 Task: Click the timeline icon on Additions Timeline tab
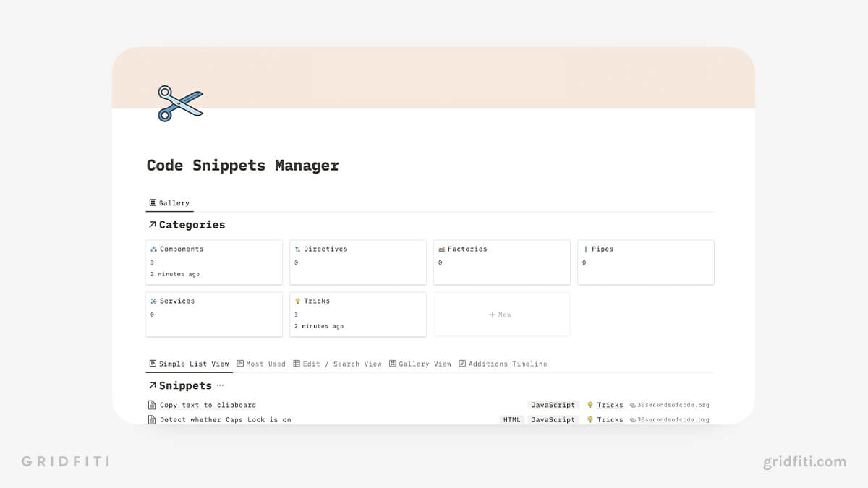pos(464,364)
